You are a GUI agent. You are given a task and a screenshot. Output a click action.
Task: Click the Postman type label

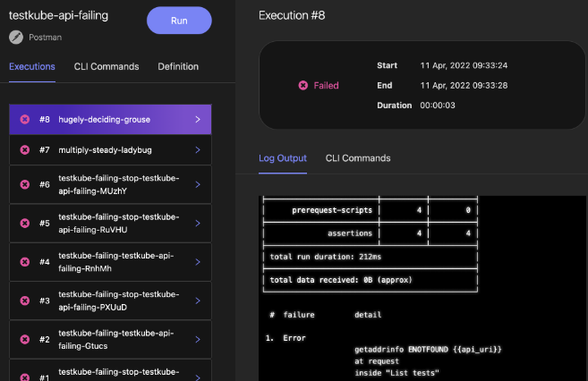(x=46, y=38)
